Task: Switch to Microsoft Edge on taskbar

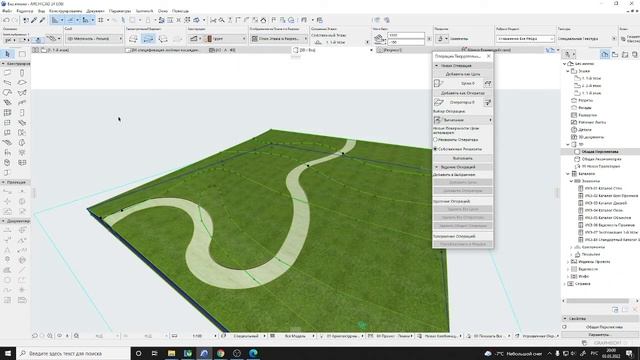Action: [253, 353]
